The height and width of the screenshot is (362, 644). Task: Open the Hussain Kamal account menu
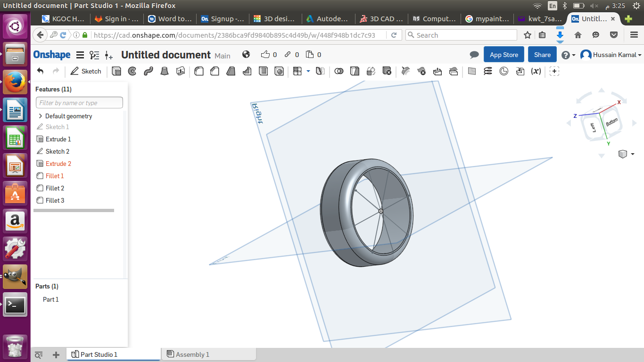pos(611,55)
